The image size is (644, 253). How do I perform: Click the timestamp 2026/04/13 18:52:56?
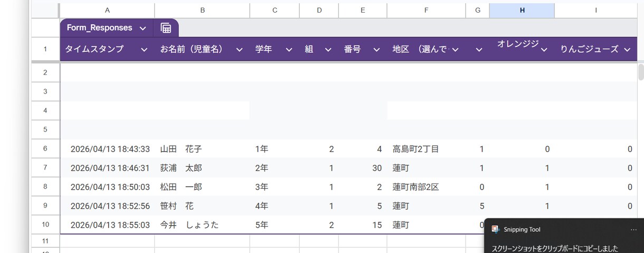pos(110,206)
